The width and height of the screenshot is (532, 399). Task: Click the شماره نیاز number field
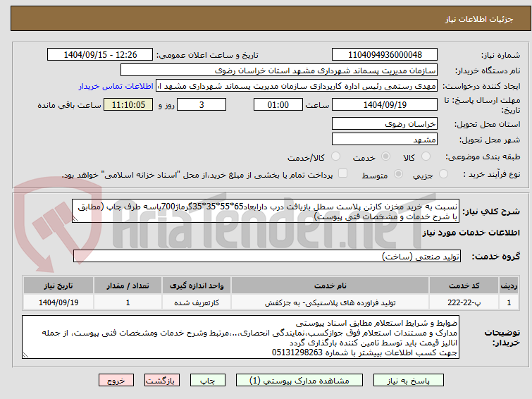pyautogui.click(x=385, y=55)
